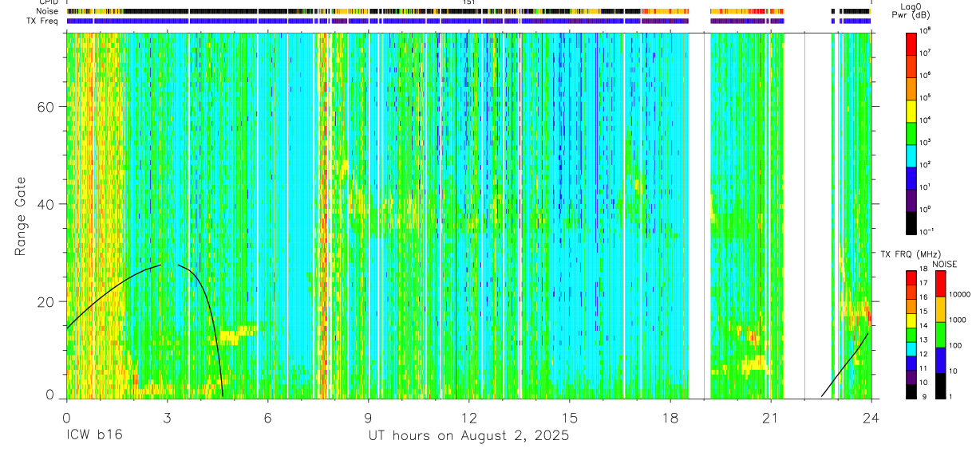Click the blue segment of NOISE colorbar

[941, 360]
